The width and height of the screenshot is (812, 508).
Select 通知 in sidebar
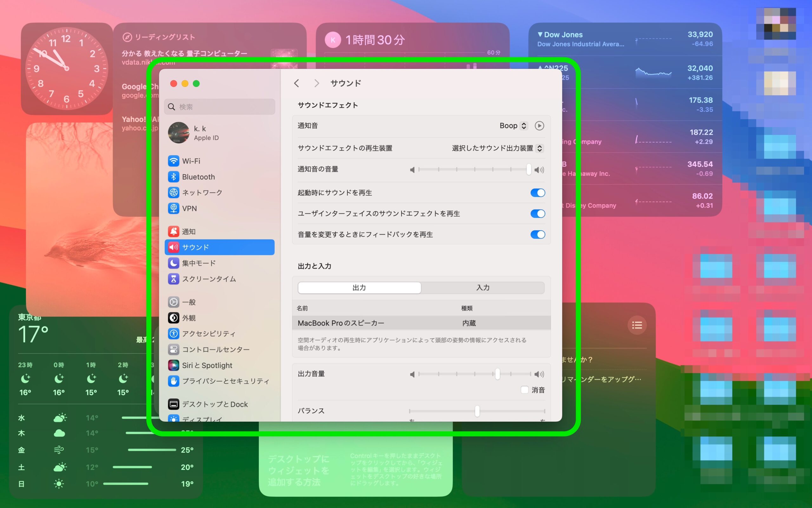point(219,231)
